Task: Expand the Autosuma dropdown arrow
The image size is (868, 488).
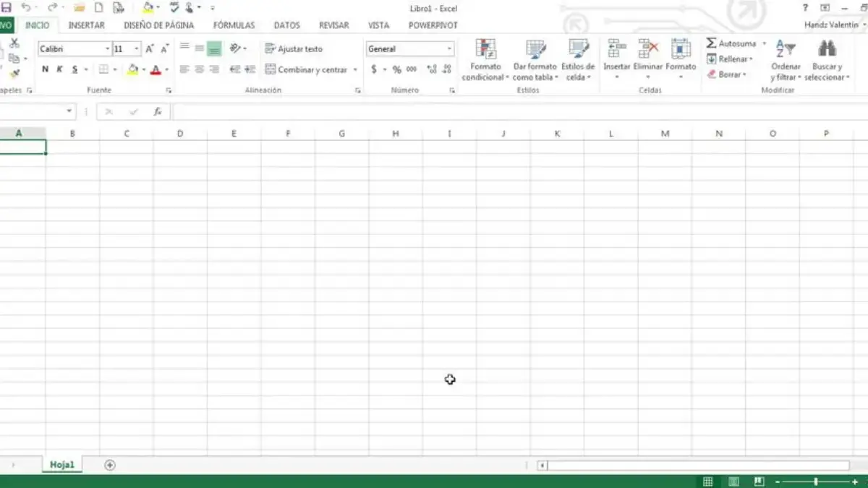Action: click(764, 43)
